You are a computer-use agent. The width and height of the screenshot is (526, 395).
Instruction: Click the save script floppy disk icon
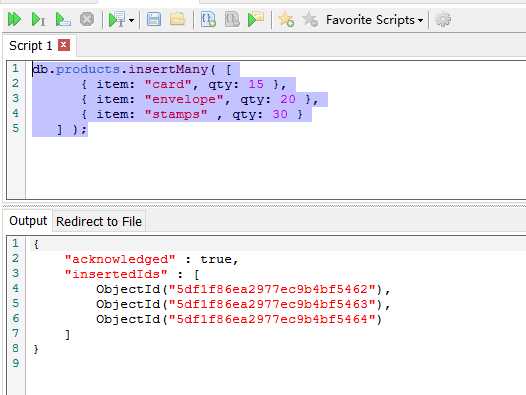(x=154, y=19)
